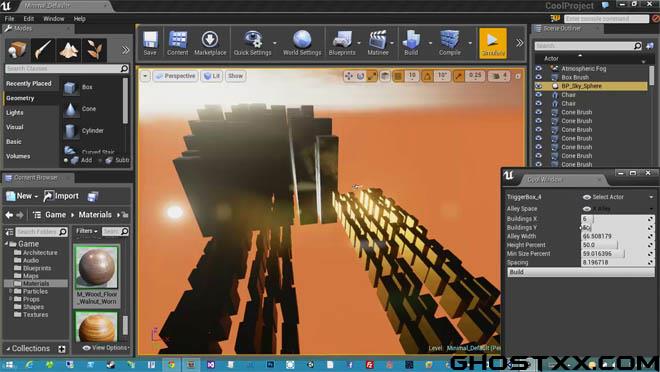Image resolution: width=660 pixels, height=372 pixels.
Task: Click the Build toolbar icon
Action: point(411,43)
